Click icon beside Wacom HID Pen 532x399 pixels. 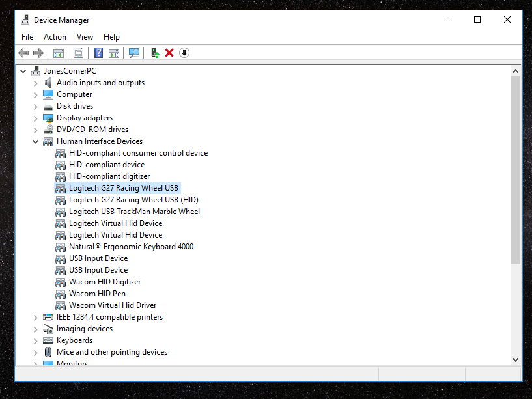tap(61, 294)
